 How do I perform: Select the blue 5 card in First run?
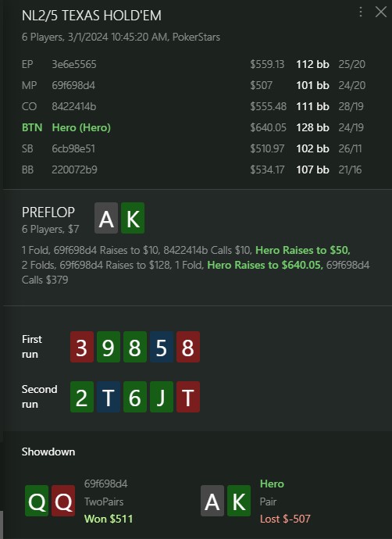[162, 347]
